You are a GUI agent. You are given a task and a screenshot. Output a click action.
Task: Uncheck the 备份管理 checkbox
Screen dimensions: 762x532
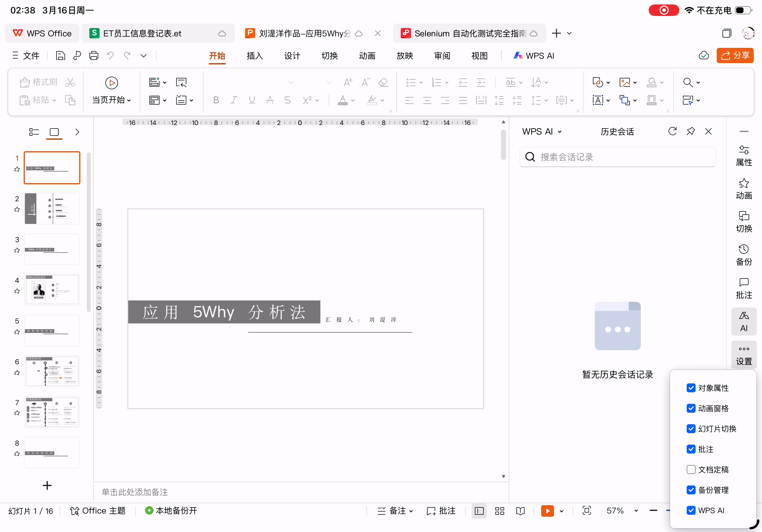[x=691, y=490]
